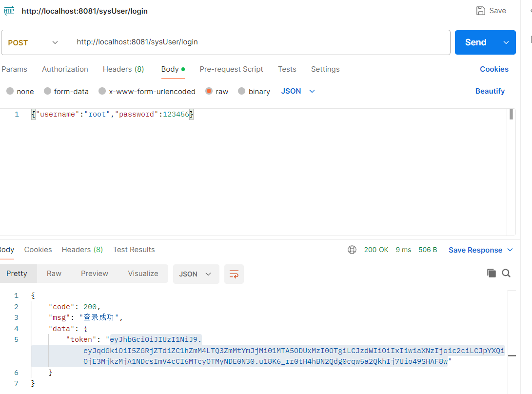Click the Beautify link

pyautogui.click(x=490, y=91)
